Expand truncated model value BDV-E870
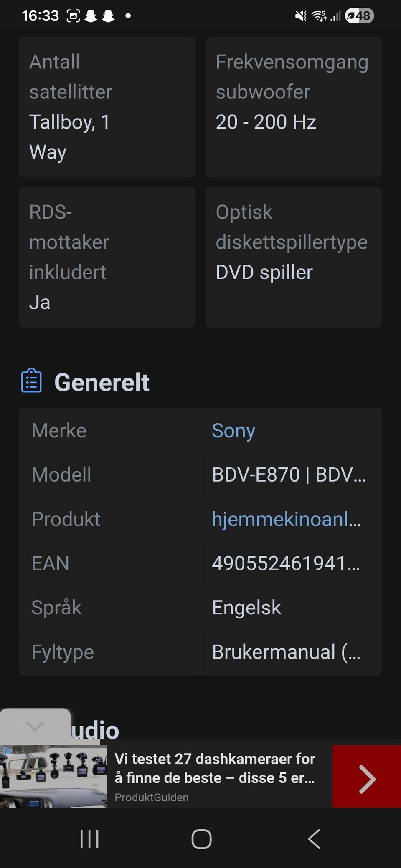This screenshot has height=868, width=401. 289,474
